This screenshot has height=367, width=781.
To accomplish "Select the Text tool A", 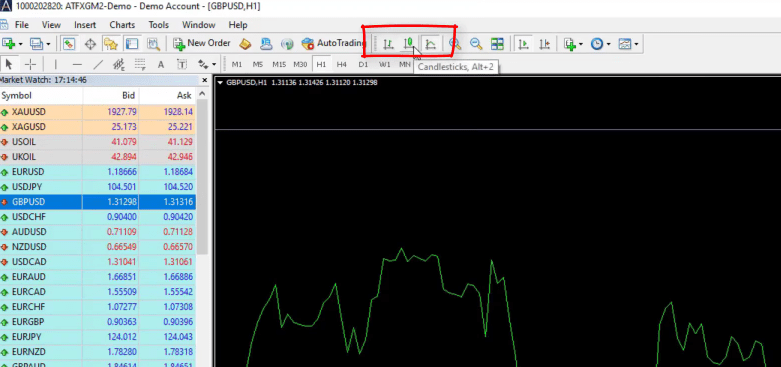I will (160, 64).
